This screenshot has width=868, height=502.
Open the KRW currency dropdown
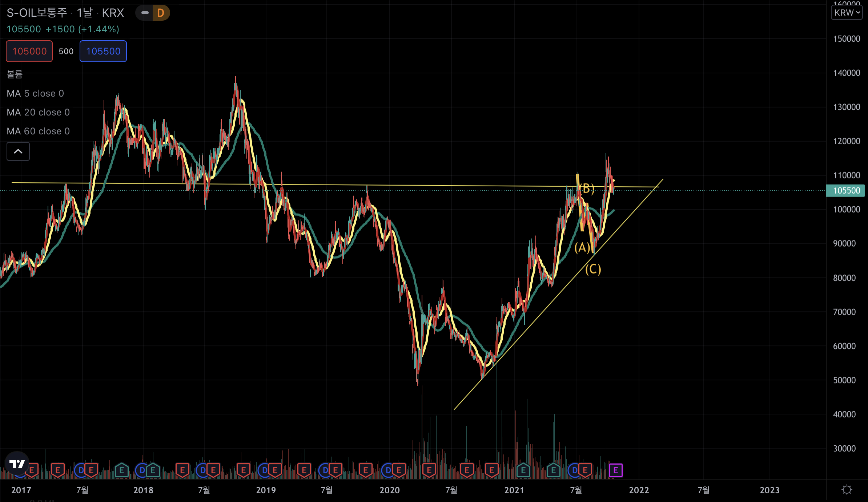tap(847, 13)
